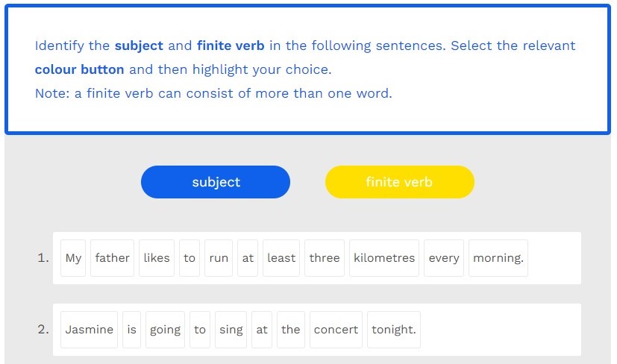Select the word "is" in sentence 2

[x=132, y=330]
